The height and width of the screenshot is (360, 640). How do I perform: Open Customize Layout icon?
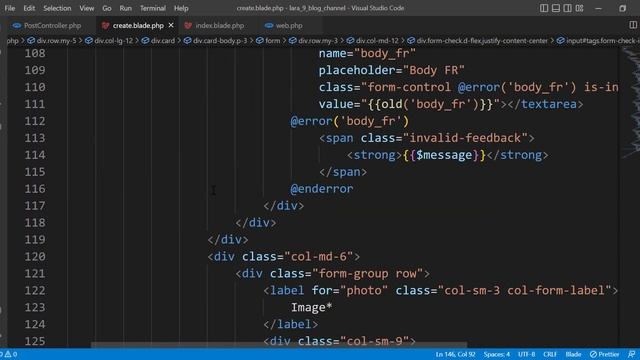pyautogui.click(x=579, y=8)
